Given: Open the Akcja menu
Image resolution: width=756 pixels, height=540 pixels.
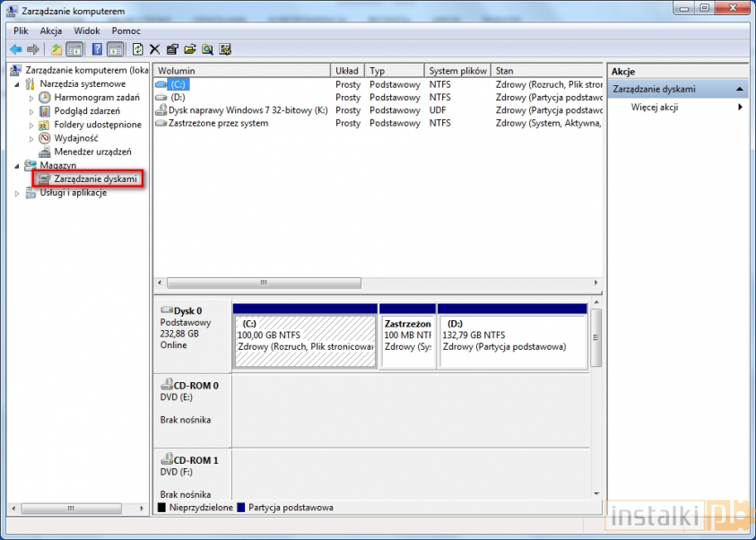Looking at the screenshot, I should pyautogui.click(x=50, y=30).
